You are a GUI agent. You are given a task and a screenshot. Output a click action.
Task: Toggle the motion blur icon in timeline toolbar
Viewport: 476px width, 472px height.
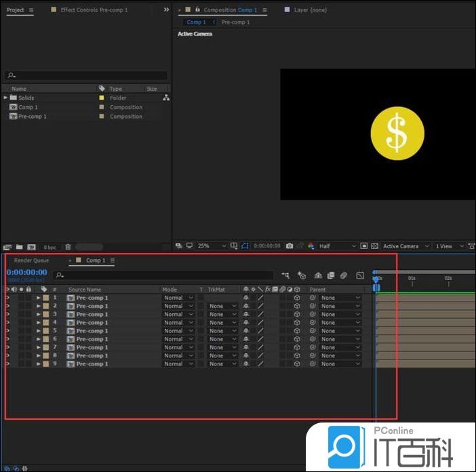tap(344, 275)
